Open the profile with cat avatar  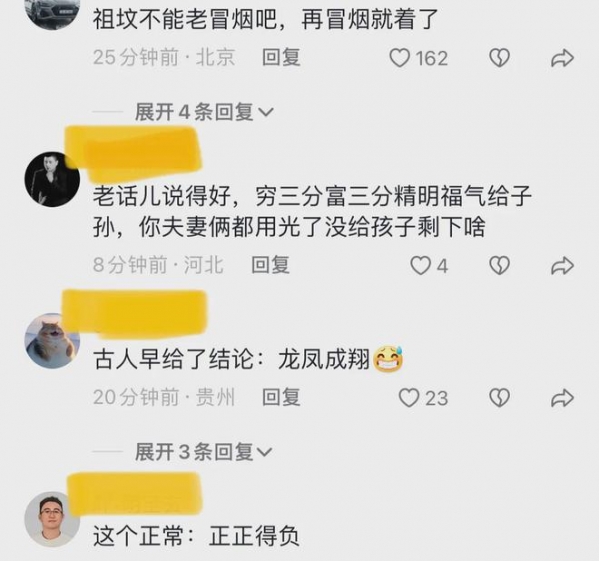click(x=52, y=341)
